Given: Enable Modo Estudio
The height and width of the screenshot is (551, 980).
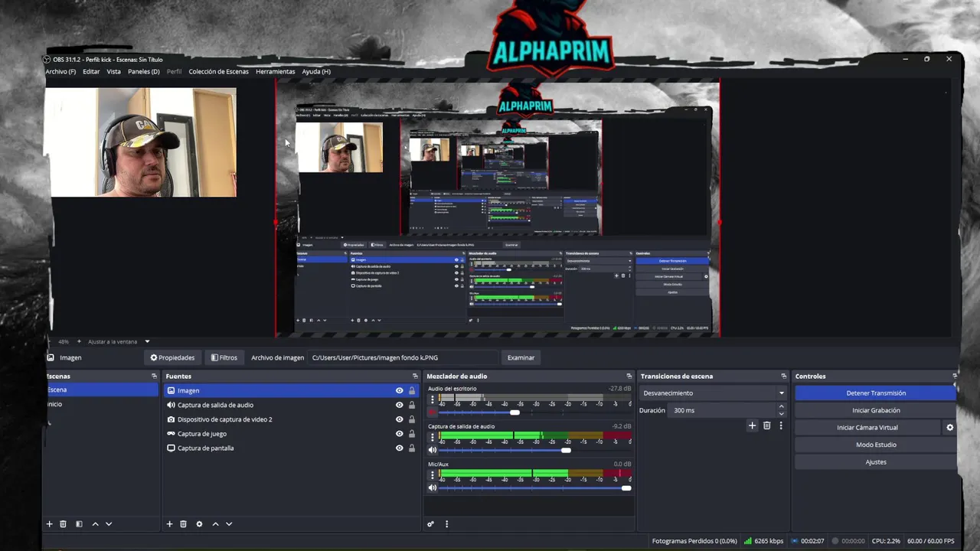Looking at the screenshot, I should [876, 445].
